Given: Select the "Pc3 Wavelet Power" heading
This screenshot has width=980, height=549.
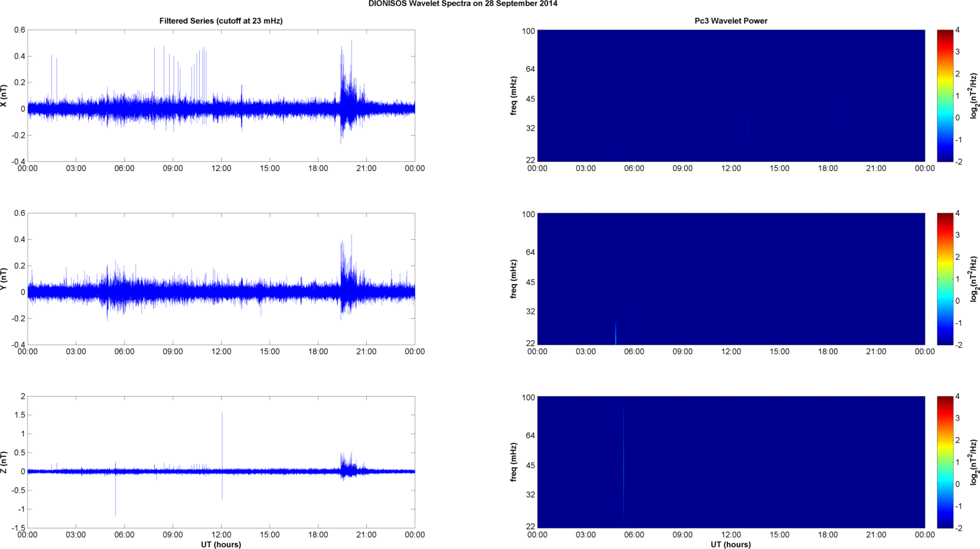Looking at the screenshot, I should tap(731, 21).
